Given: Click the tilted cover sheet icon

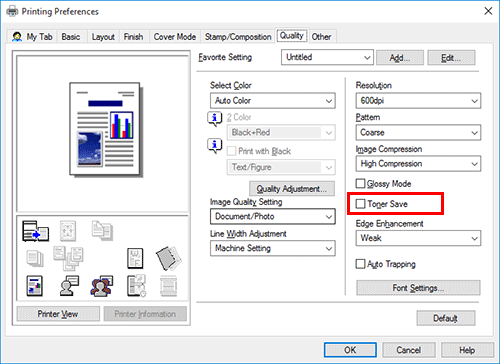Looking at the screenshot, I should pyautogui.click(x=168, y=258).
